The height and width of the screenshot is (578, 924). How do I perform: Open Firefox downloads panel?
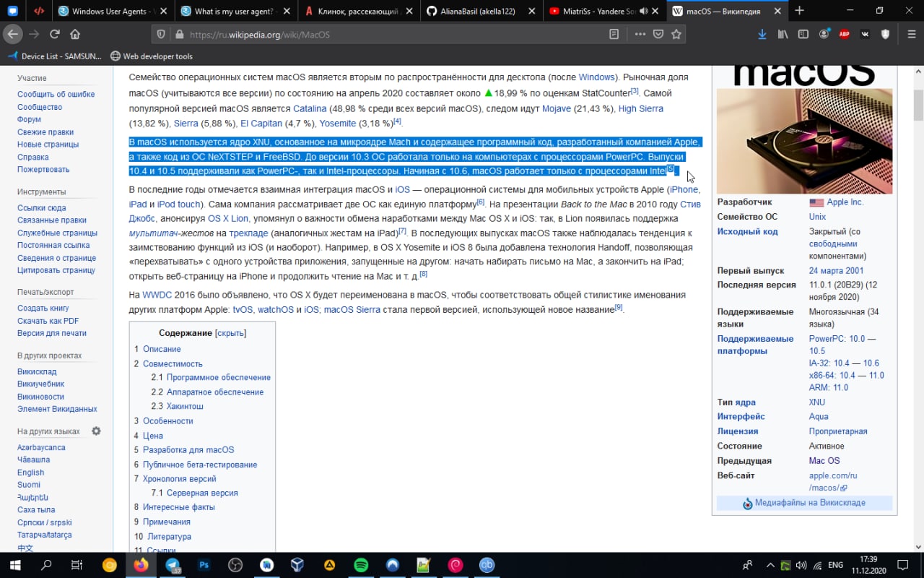(762, 34)
